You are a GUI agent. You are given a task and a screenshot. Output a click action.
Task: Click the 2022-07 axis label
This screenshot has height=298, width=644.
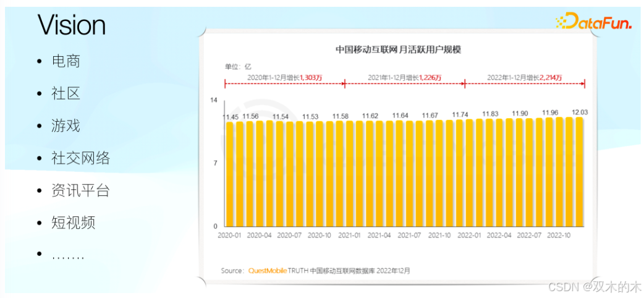(x=530, y=236)
